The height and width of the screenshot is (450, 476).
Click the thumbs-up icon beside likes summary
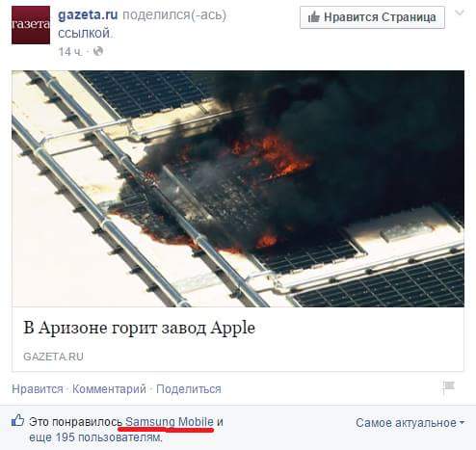click(x=17, y=420)
